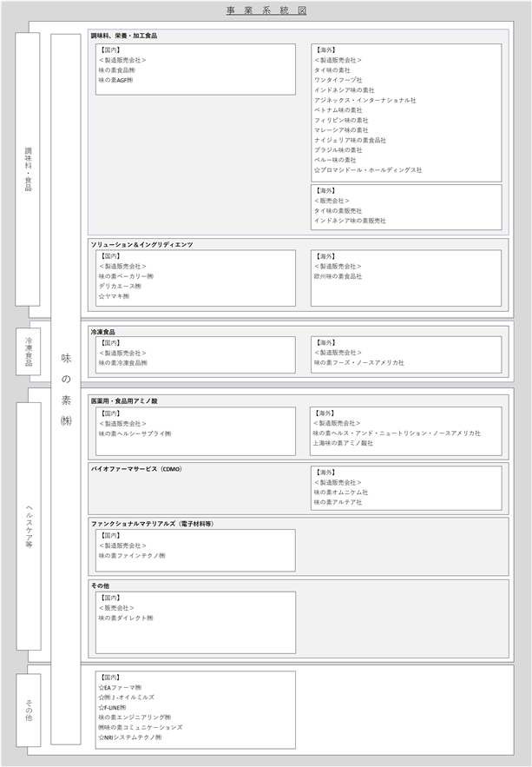This screenshot has width=532, height=767.
Task: Click the <販売会社> label above 味の素ダイレクト㈱
Action: [116, 608]
